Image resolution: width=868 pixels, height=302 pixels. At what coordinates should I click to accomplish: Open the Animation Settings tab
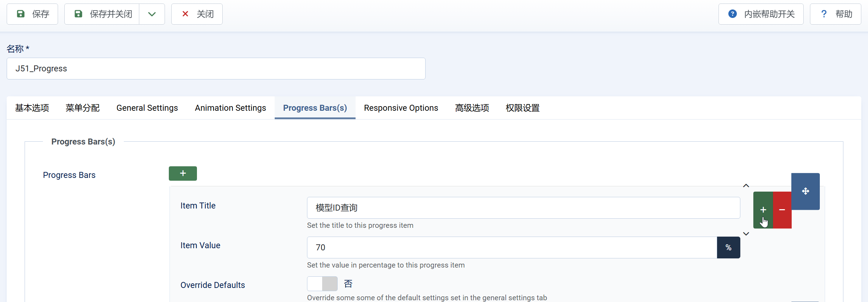point(230,108)
